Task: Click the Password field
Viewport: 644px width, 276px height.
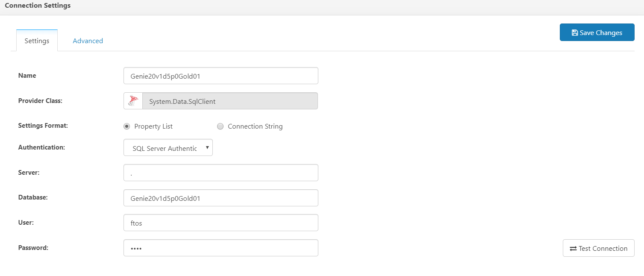Action: click(x=221, y=248)
